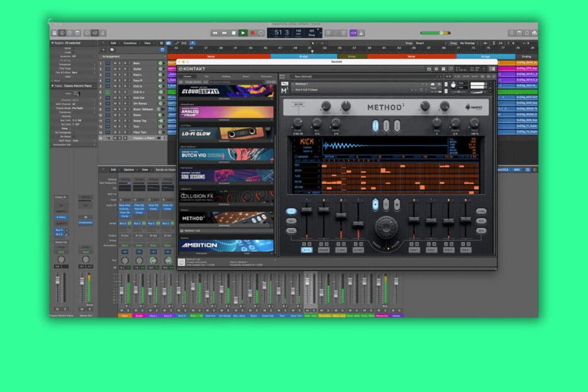Toggle the Inspector icon in control bar

click(62, 33)
